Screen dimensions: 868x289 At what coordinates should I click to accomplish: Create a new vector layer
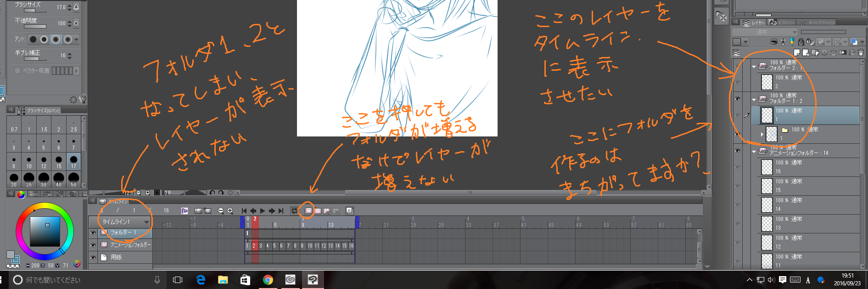[x=806, y=52]
